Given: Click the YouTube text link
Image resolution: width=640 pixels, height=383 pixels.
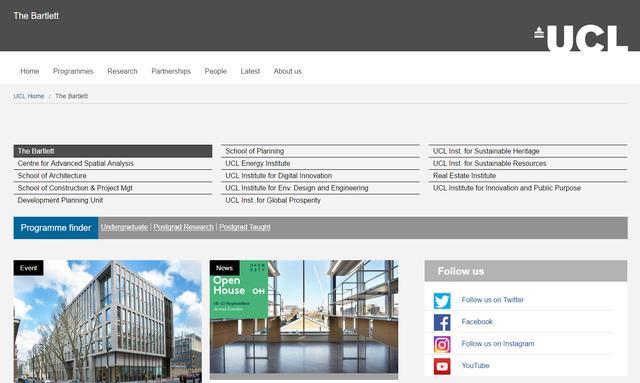Looking at the screenshot, I should coord(475,365).
